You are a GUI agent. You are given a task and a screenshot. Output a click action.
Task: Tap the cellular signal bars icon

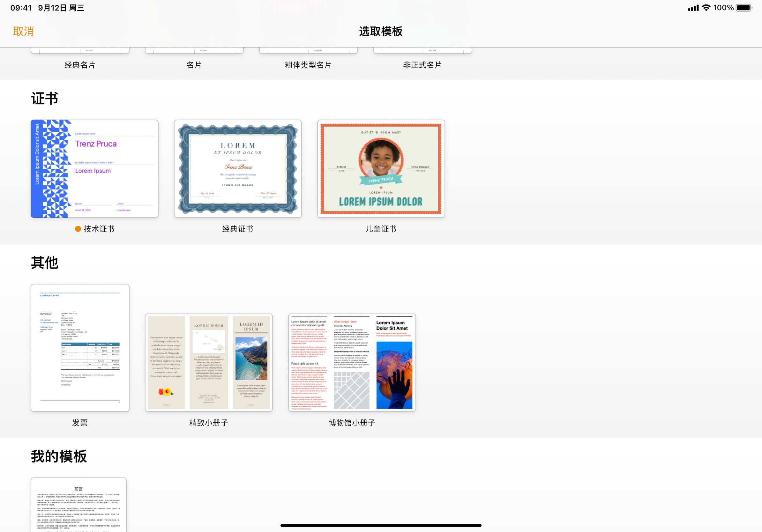(x=693, y=8)
